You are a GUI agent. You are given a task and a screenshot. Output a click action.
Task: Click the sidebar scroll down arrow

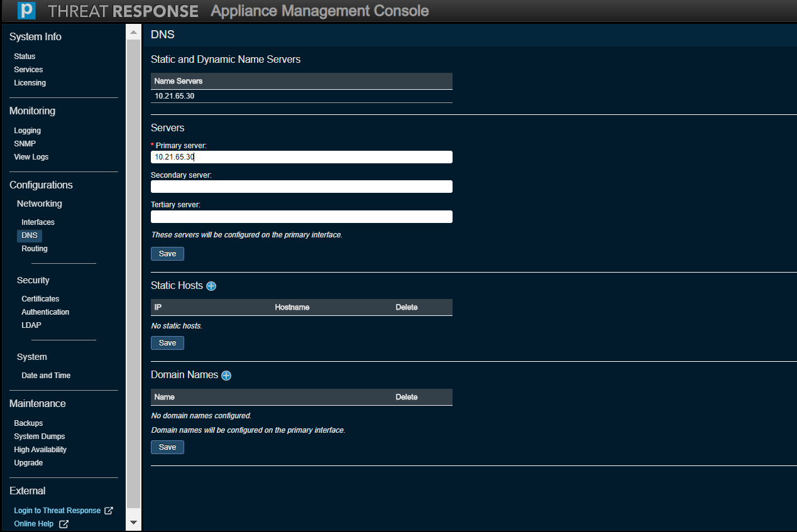tap(133, 523)
